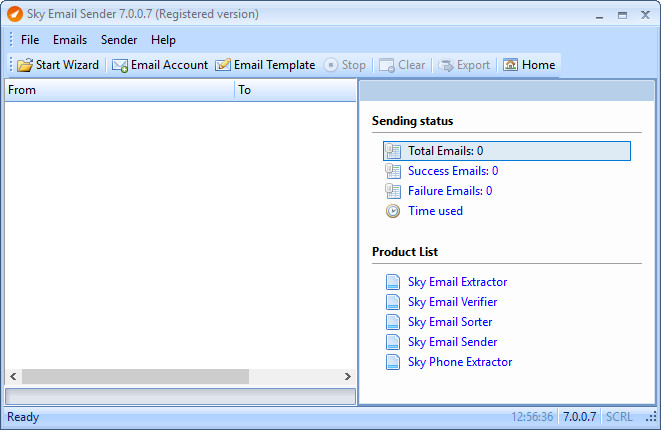This screenshot has width=661, height=430.
Task: Close the Sky Email Sender window
Action: [645, 15]
